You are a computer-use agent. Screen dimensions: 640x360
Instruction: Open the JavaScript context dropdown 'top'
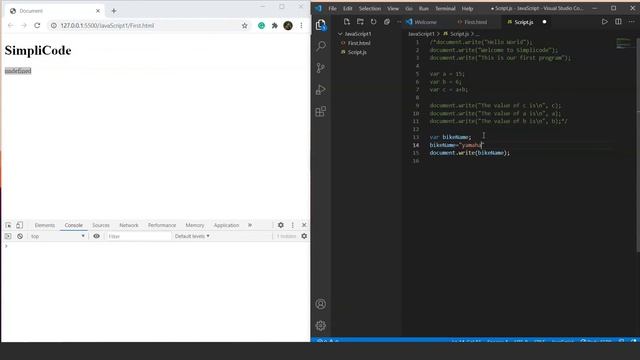(57, 236)
